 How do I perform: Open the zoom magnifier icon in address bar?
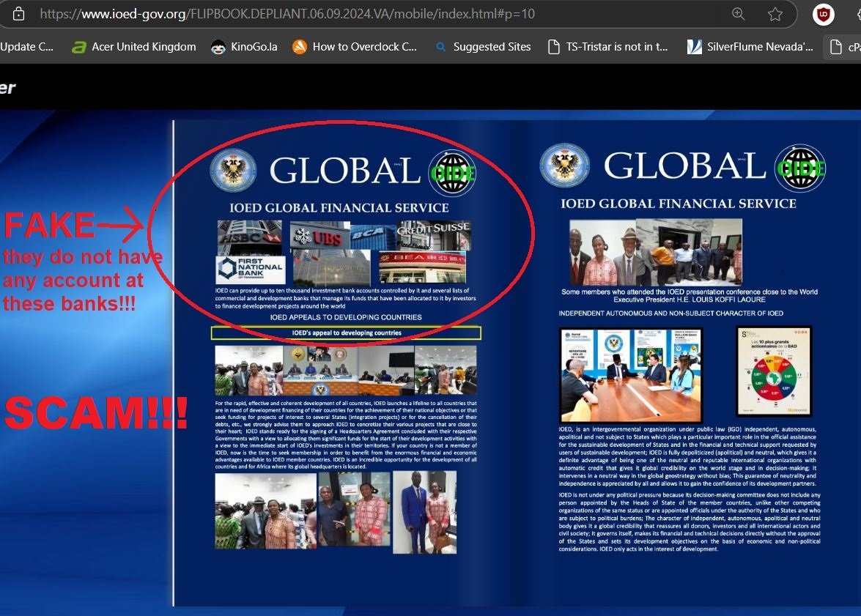pyautogui.click(x=739, y=14)
